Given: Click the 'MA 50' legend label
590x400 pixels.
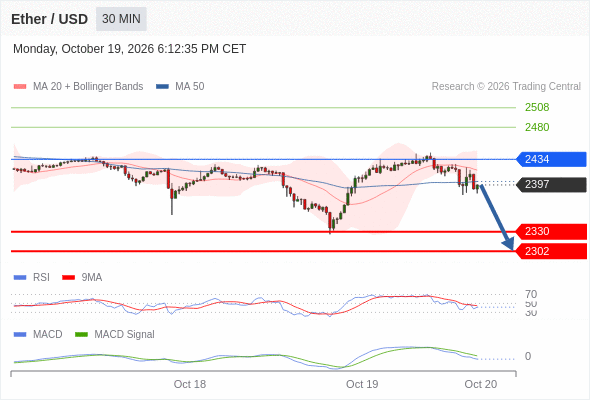Looking at the screenshot, I should tap(190, 87).
